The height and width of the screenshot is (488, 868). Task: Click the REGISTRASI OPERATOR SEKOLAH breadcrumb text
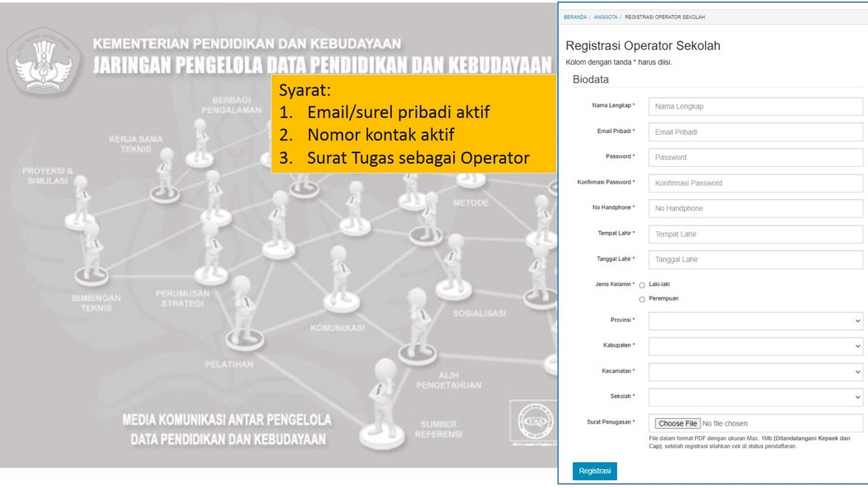point(665,17)
